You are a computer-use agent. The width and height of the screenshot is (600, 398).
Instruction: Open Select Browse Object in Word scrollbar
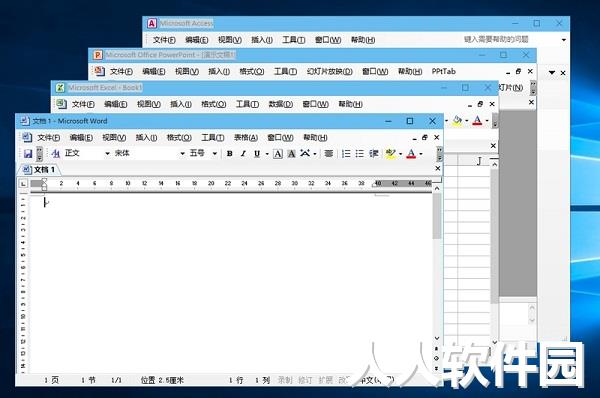pos(437,358)
